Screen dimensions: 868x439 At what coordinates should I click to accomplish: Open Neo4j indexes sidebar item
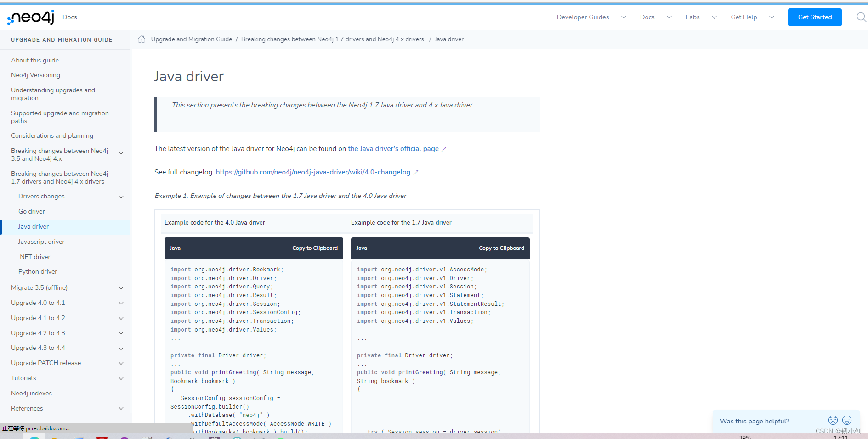click(31, 393)
